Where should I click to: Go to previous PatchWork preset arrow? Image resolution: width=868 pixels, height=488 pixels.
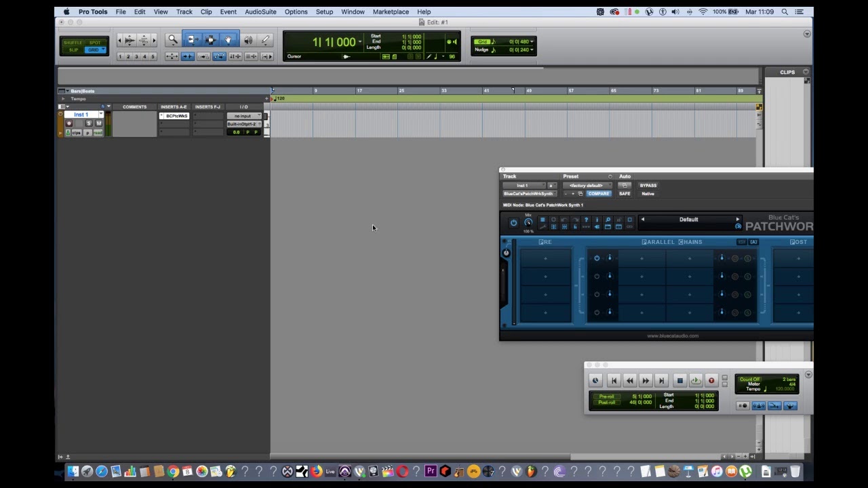tap(643, 220)
